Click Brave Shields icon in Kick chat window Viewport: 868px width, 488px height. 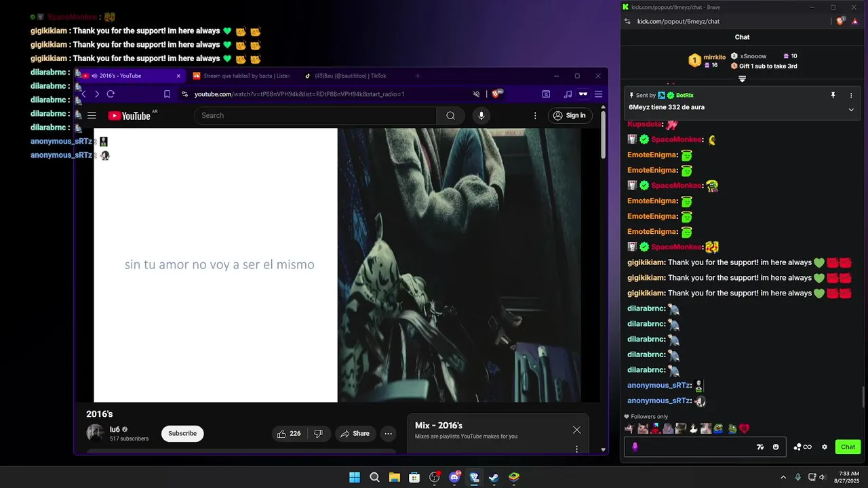[x=840, y=21]
